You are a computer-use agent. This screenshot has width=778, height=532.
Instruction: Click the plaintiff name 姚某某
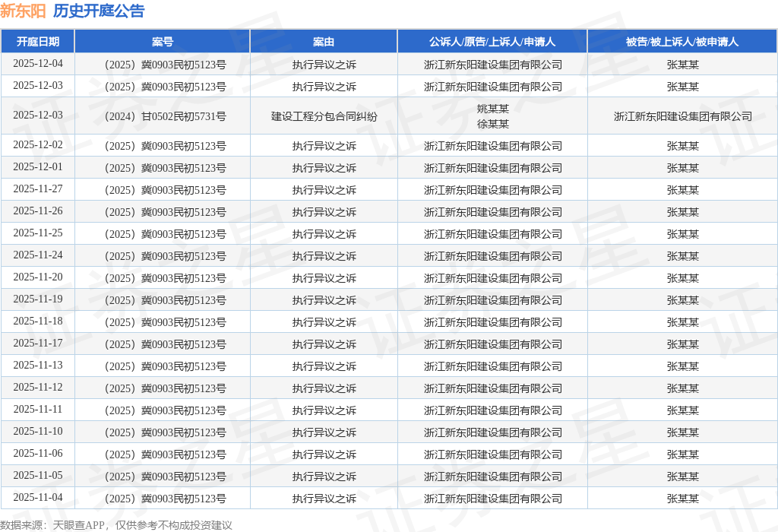tap(492, 109)
